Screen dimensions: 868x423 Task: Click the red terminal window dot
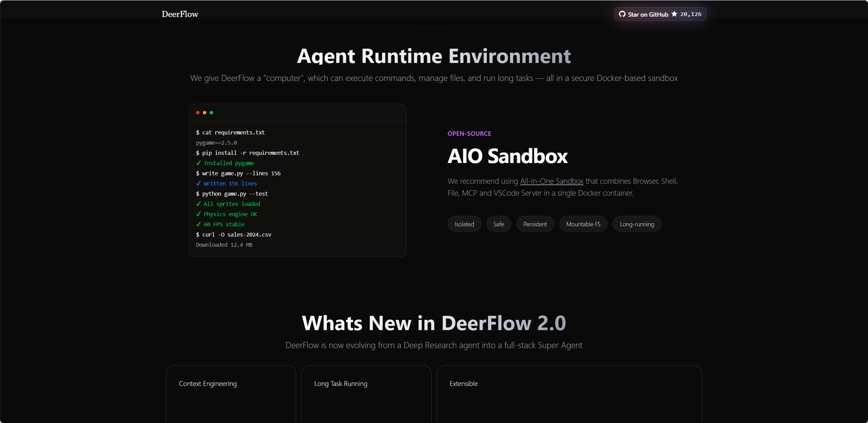click(198, 113)
